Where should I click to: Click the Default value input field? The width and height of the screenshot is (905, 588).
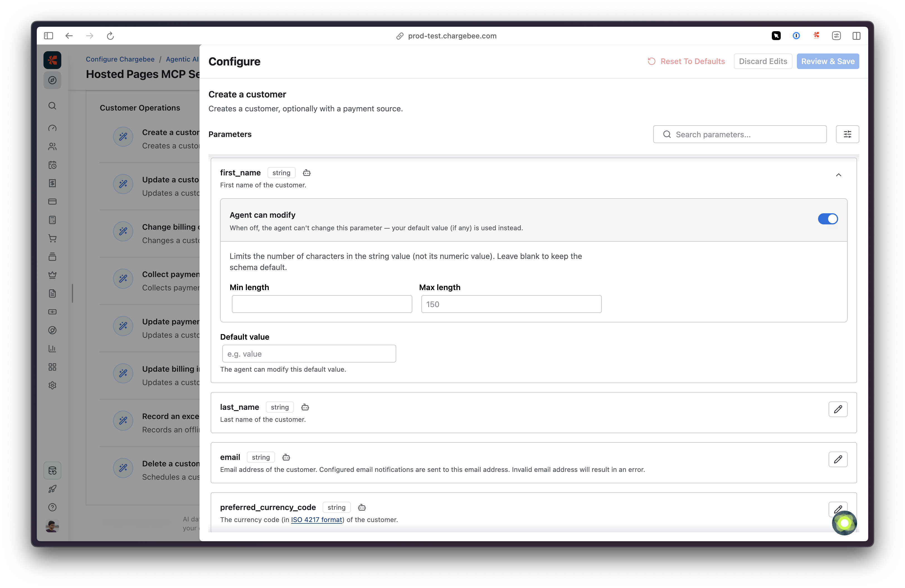pos(309,354)
